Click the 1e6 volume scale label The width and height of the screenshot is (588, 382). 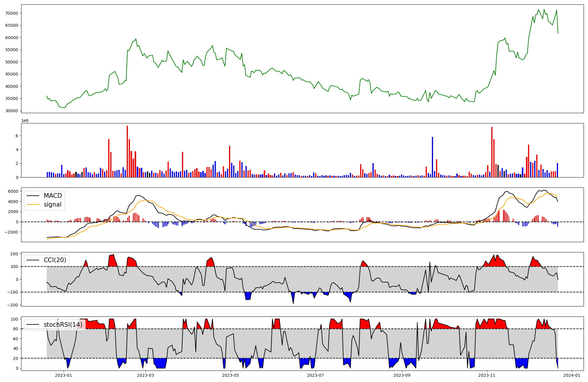25,121
